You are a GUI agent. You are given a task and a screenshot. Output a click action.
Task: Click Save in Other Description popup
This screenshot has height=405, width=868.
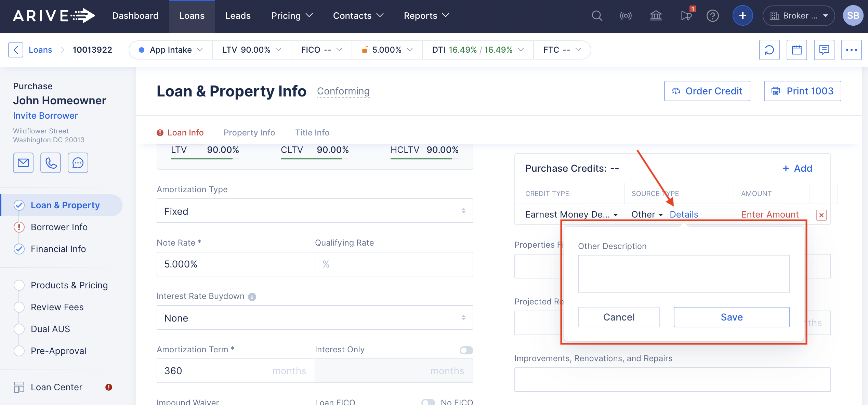[x=731, y=317]
